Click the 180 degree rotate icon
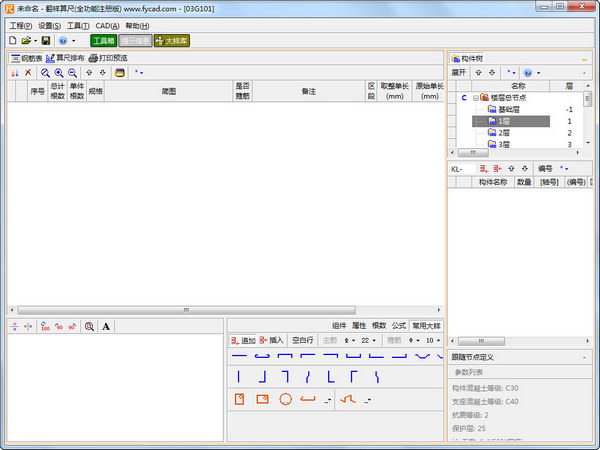 (x=45, y=326)
